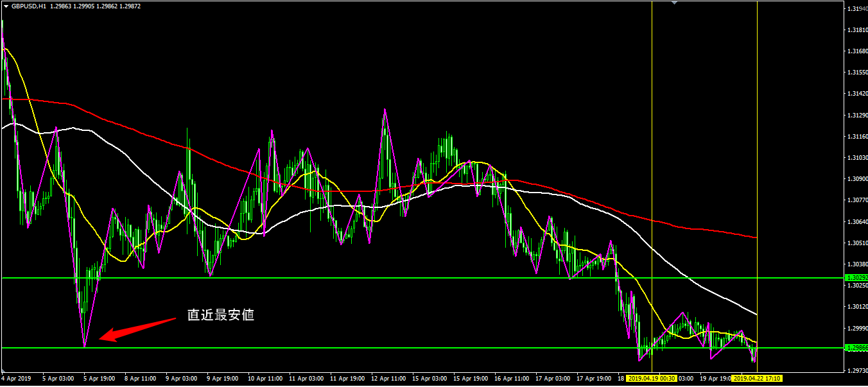Click the small triangle in bottom-left chart corner
The image size is (868, 387).
point(4,372)
